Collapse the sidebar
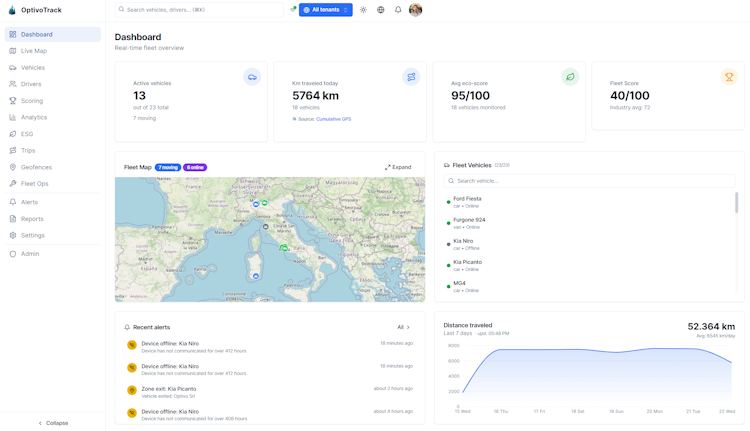 tap(53, 423)
